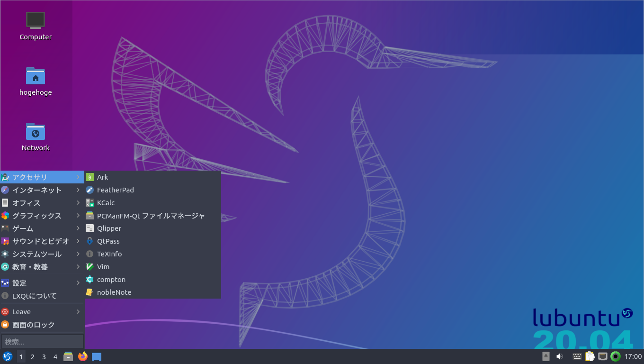The height and width of the screenshot is (364, 644).
Task: Open the clipboard tray icon
Action: (x=590, y=356)
